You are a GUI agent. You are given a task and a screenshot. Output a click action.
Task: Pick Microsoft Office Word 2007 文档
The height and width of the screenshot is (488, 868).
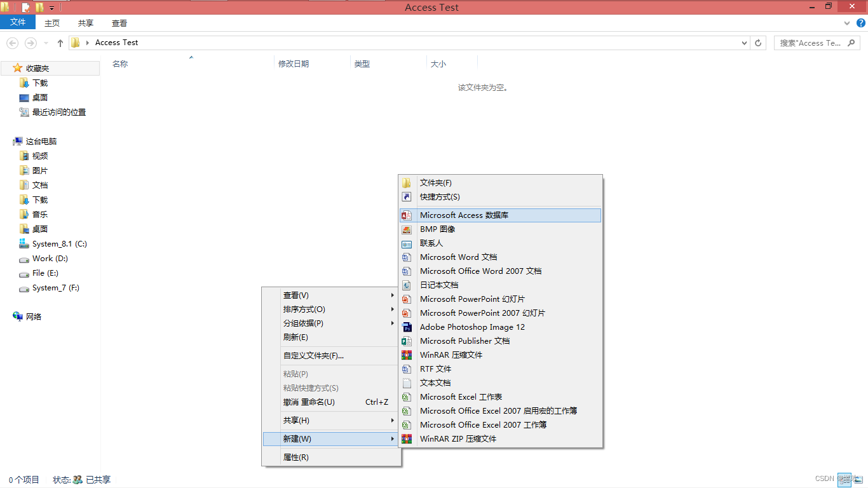(x=500, y=271)
